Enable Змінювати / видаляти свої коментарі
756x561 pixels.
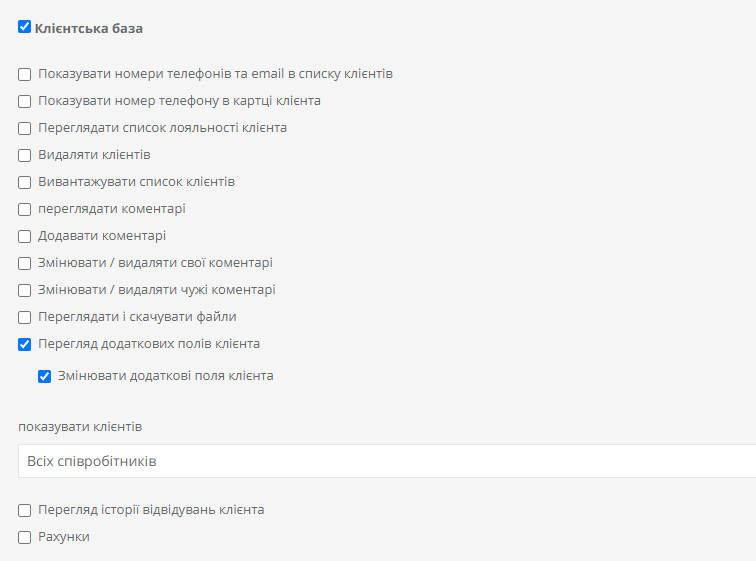coord(25,264)
